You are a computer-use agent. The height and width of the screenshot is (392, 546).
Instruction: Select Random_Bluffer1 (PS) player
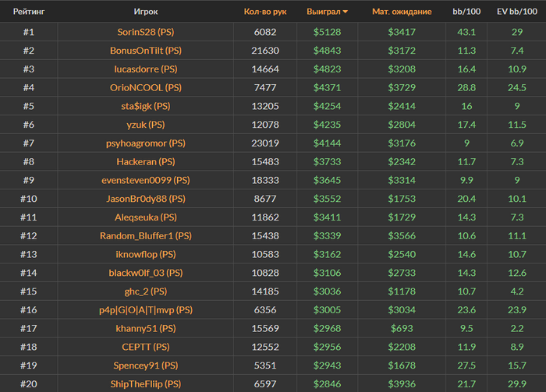[x=145, y=236]
